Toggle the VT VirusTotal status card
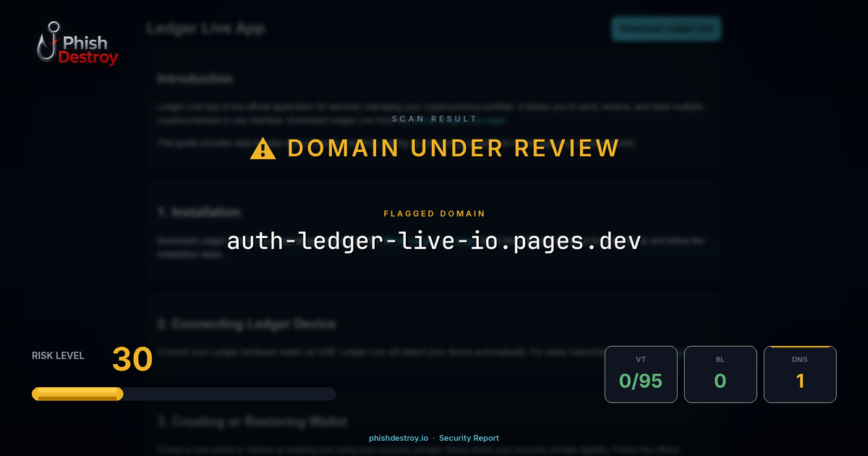 [641, 373]
